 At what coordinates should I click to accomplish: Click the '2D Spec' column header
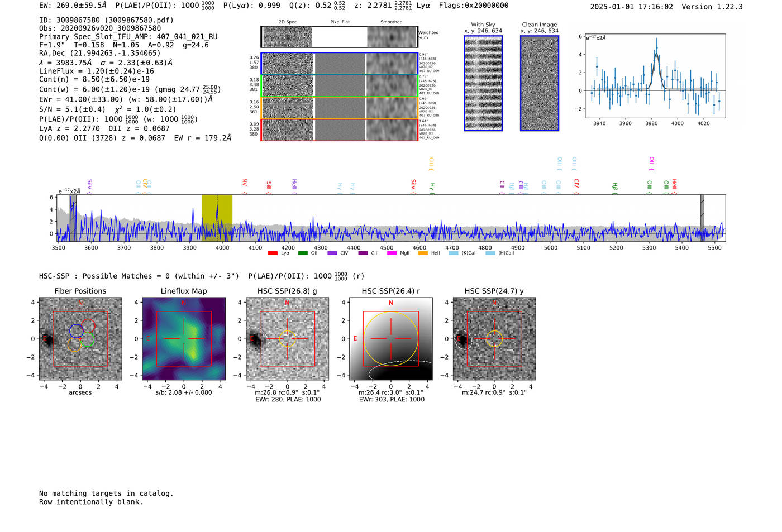pos(288,22)
